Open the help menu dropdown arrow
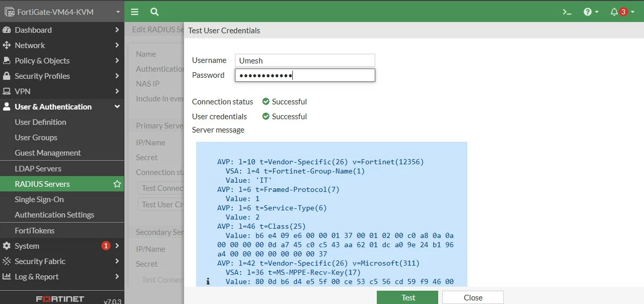 (x=596, y=12)
